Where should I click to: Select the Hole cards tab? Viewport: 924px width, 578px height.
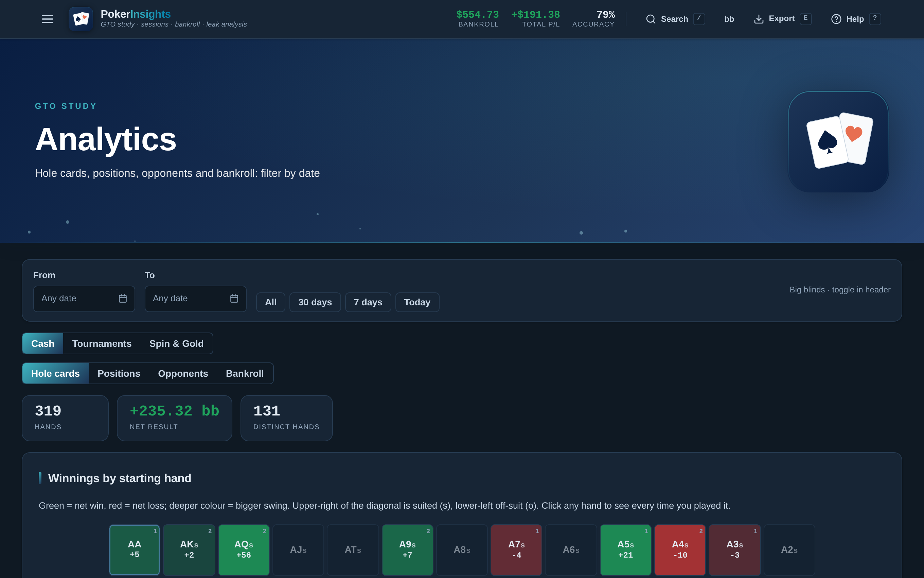[x=55, y=373]
